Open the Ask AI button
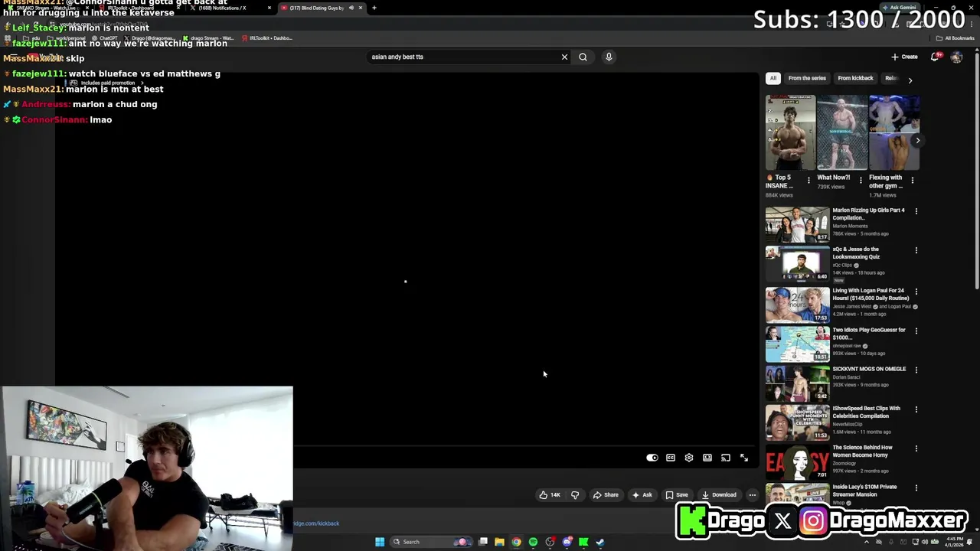This screenshot has height=551, width=980. 642,494
